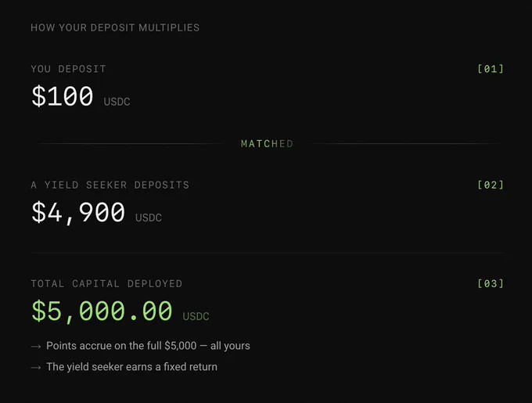The image size is (532, 403).
Task: Click the TOTAL CAPITAL DEPLOYED label
Action: 106,283
